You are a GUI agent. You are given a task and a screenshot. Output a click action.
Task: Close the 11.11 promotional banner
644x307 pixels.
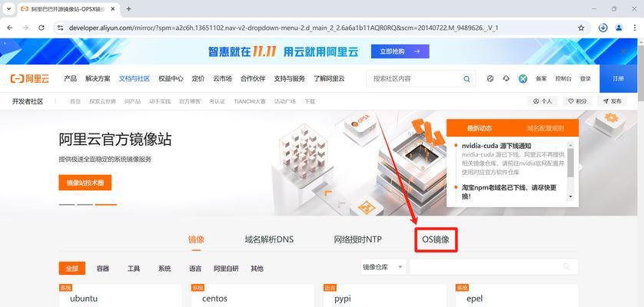(623, 51)
